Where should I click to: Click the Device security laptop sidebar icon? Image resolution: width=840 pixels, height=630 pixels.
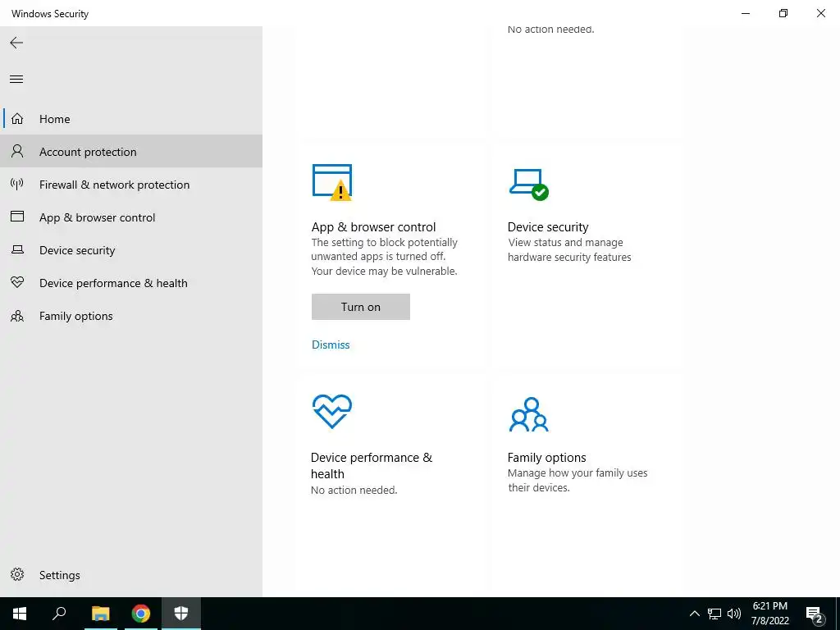[x=17, y=249]
